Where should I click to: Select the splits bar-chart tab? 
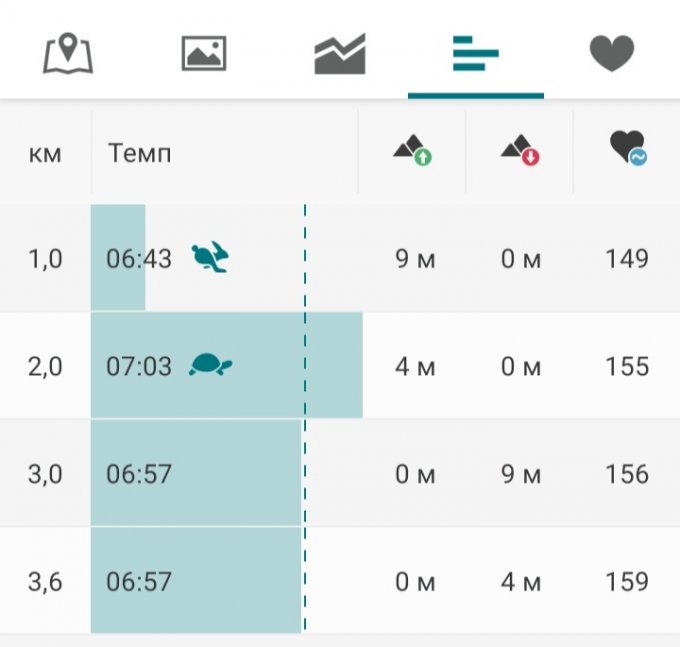coord(475,53)
